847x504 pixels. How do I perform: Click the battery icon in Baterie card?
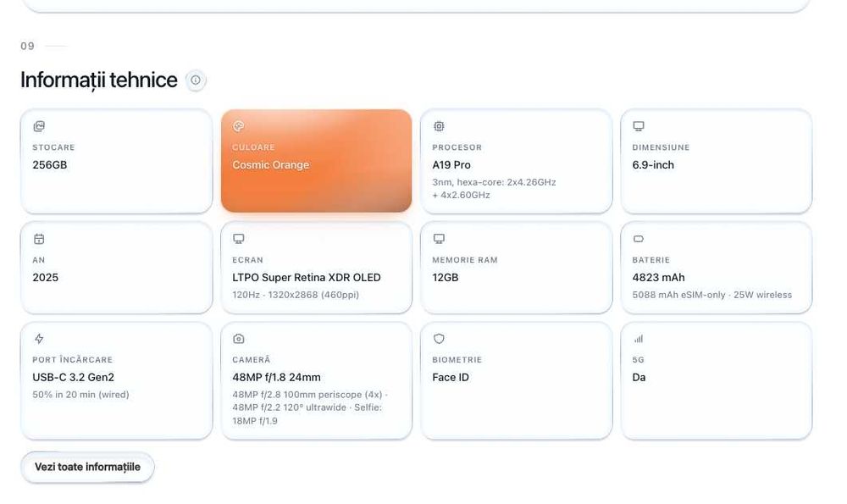click(x=639, y=239)
